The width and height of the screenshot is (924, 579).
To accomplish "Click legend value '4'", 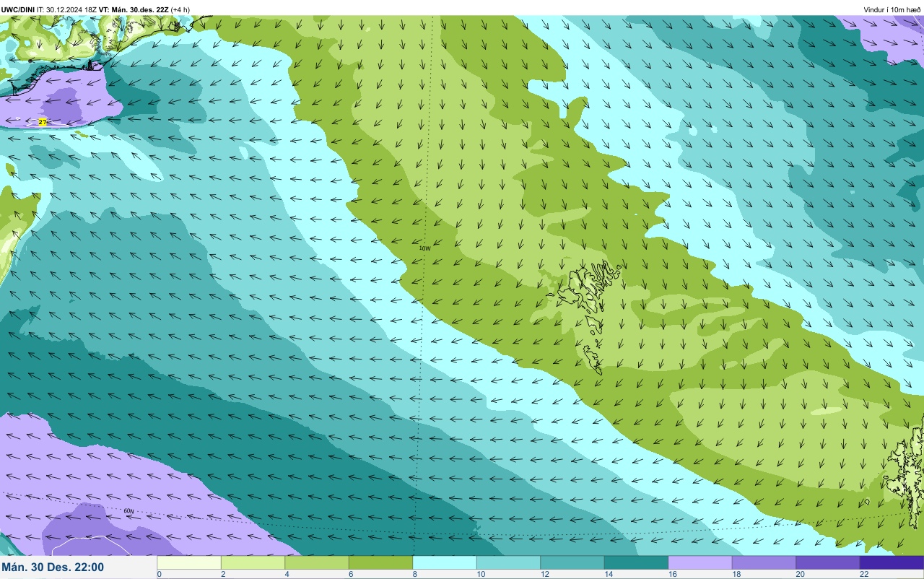I will [287, 574].
